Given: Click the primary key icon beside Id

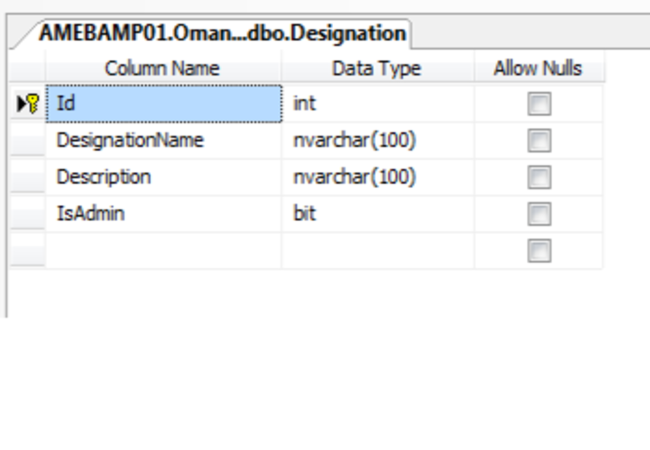Looking at the screenshot, I should [x=26, y=104].
